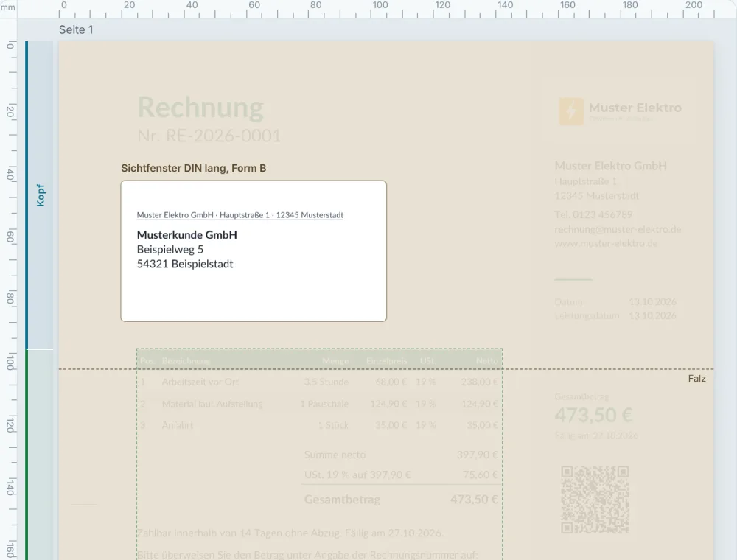Click the quantity 1 Stück

(x=333, y=425)
